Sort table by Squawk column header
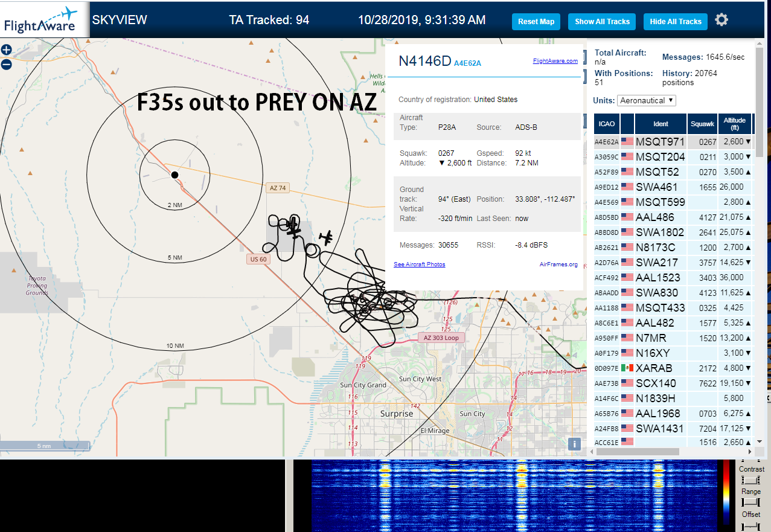Image resolution: width=771 pixels, height=532 pixels. 703,124
